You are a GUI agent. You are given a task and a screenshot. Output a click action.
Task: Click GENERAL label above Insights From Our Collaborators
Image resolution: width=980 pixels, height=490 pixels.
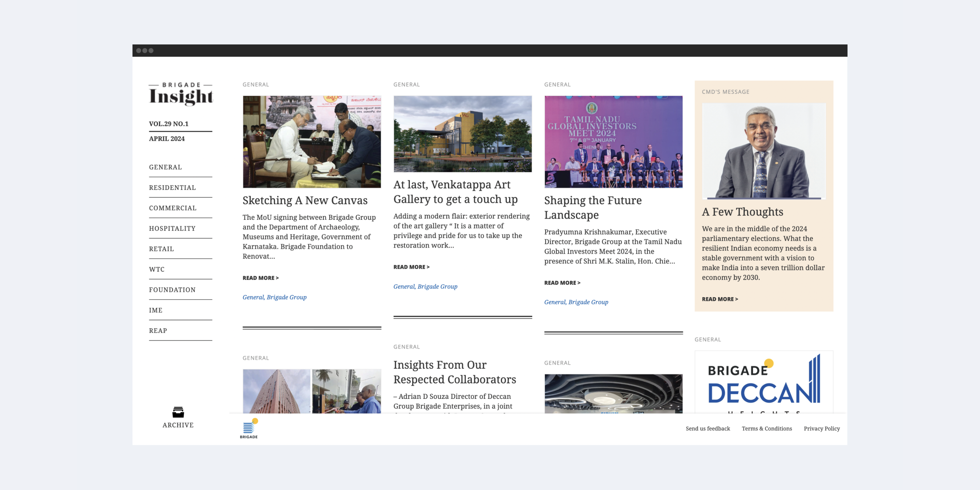click(x=406, y=347)
